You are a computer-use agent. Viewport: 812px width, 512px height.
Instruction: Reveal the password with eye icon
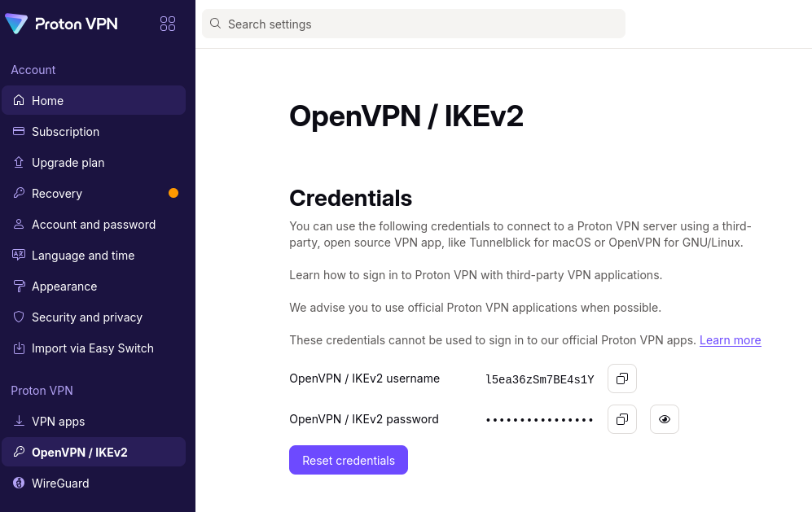pyautogui.click(x=665, y=419)
